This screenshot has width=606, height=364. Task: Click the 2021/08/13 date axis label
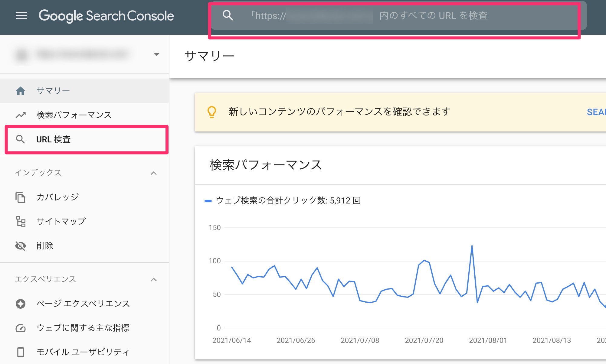552,340
